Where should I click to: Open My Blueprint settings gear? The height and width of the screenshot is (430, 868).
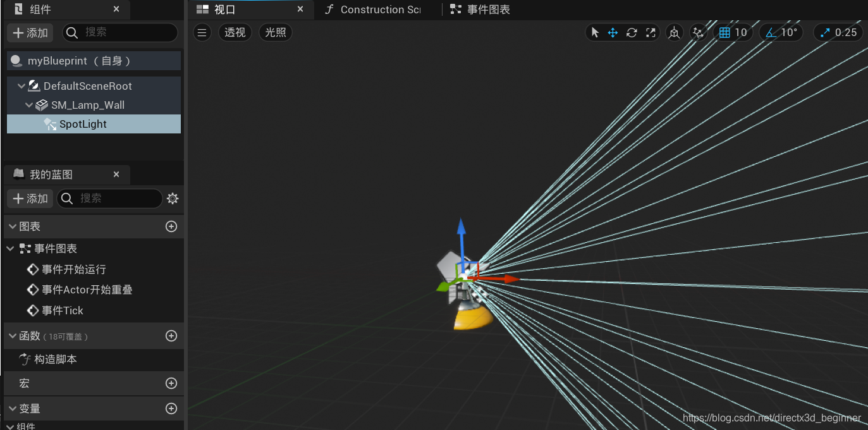coord(173,199)
